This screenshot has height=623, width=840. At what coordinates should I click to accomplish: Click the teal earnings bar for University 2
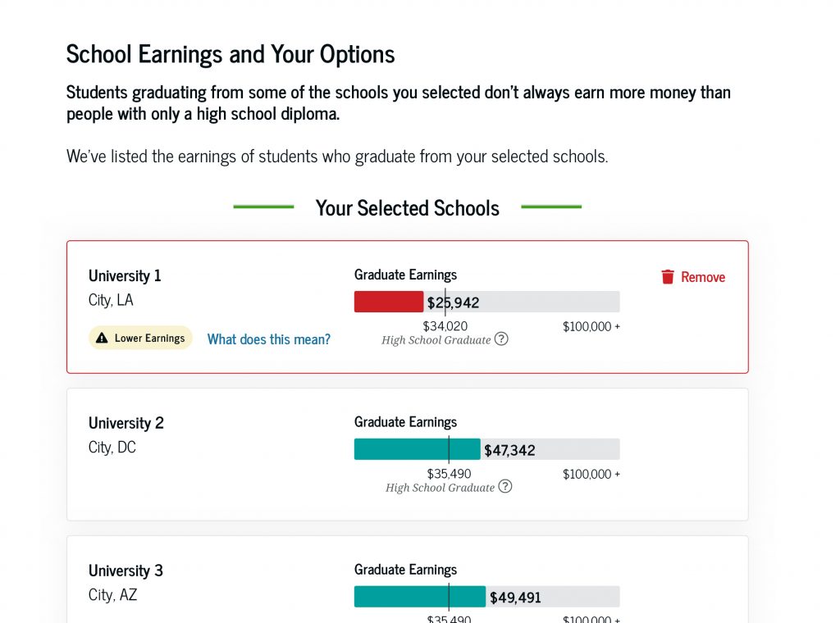tap(416, 449)
